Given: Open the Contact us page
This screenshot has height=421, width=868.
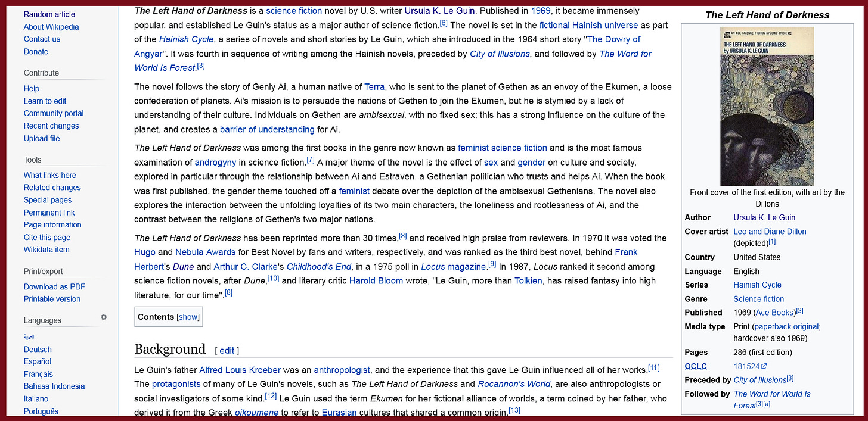Looking at the screenshot, I should click(x=42, y=39).
